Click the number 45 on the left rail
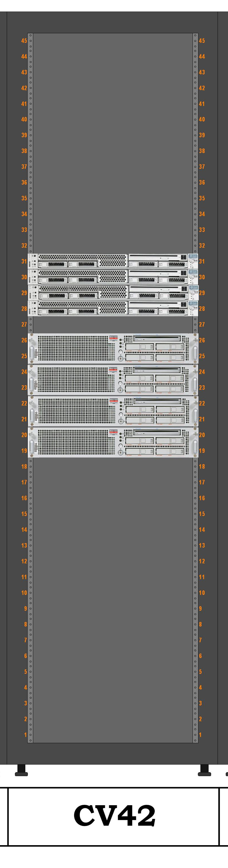The height and width of the screenshot is (868, 228). pyautogui.click(x=24, y=40)
